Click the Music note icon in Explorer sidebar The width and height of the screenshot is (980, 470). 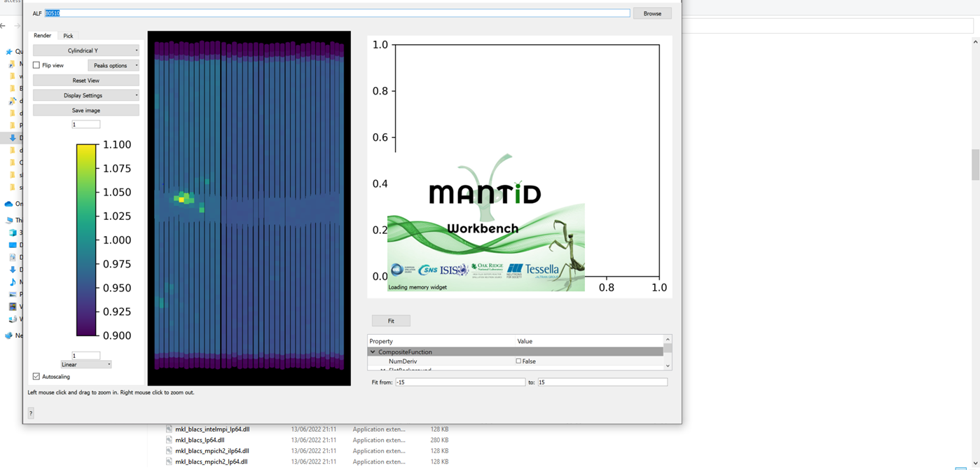[12, 282]
